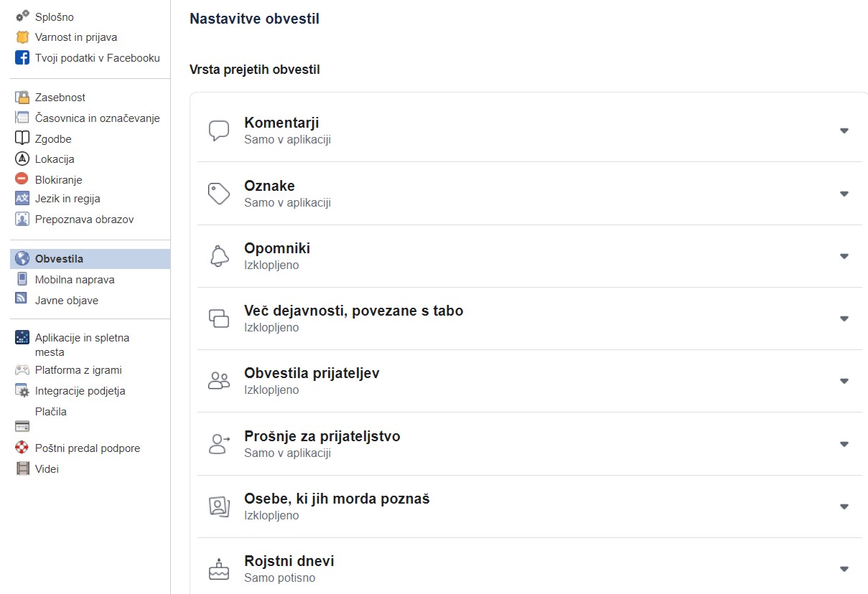Click the red Blokiranje icon in sidebar
The height and width of the screenshot is (594, 868).
[22, 179]
